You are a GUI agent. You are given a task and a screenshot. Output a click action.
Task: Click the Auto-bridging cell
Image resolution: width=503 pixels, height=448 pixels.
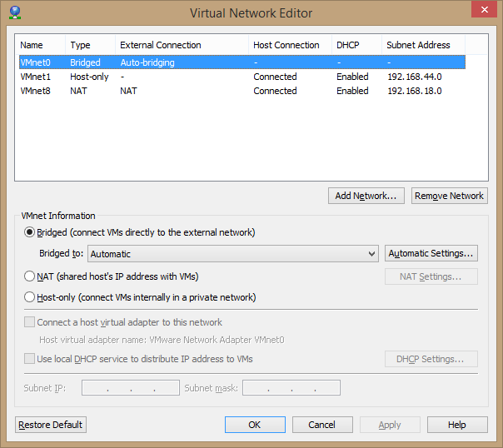point(147,62)
